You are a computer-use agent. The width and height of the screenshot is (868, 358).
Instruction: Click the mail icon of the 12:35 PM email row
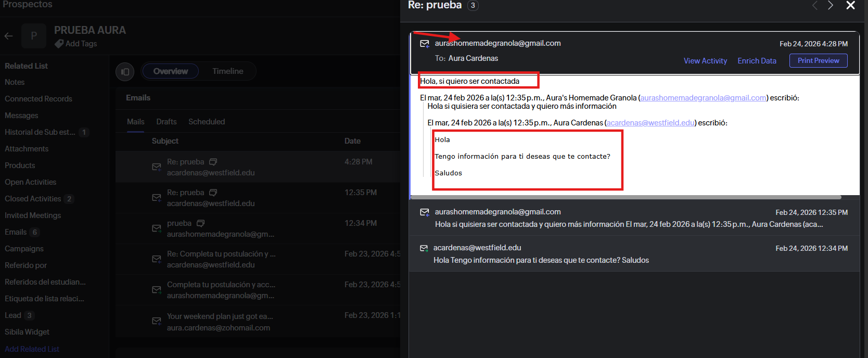(x=156, y=198)
